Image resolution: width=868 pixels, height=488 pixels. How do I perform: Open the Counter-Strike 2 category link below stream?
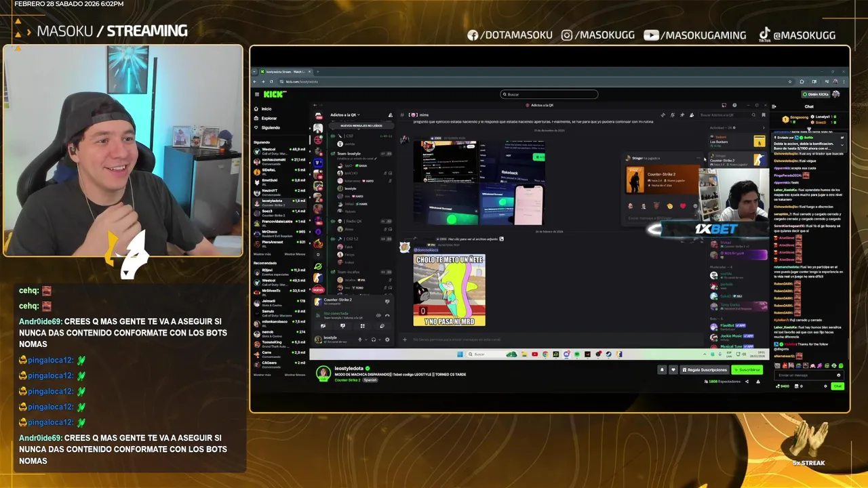[x=347, y=380]
